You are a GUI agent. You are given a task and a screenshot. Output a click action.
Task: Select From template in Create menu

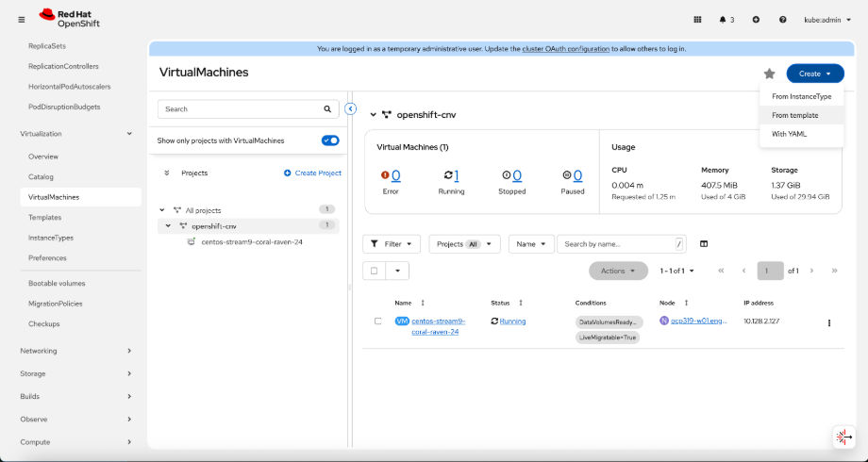[802, 115]
